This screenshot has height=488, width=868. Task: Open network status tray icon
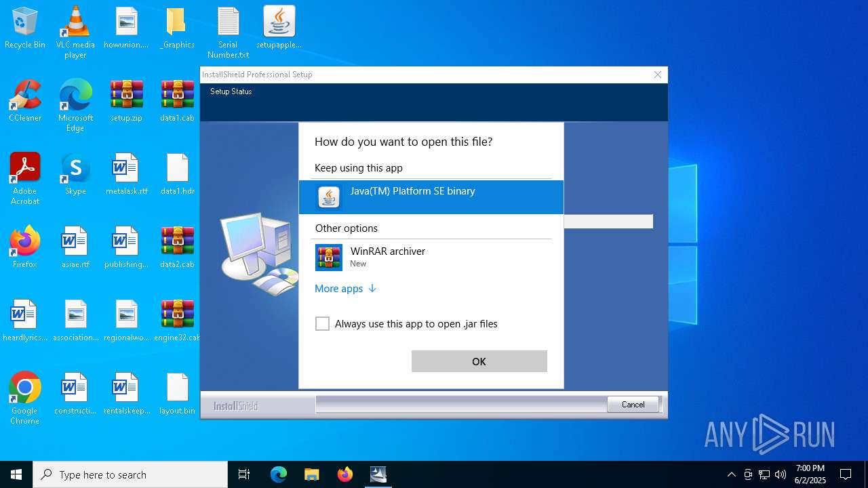(x=764, y=474)
